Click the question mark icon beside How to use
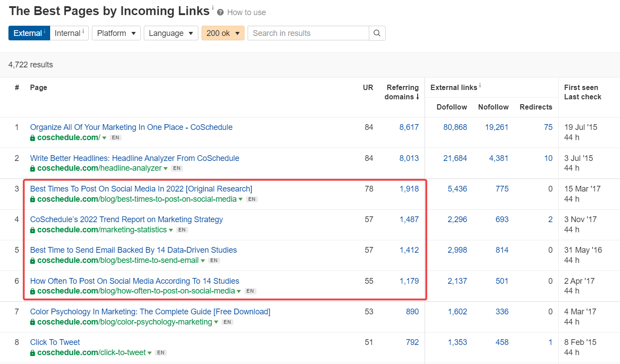Screen dimensions: 620x364 (x=221, y=12)
